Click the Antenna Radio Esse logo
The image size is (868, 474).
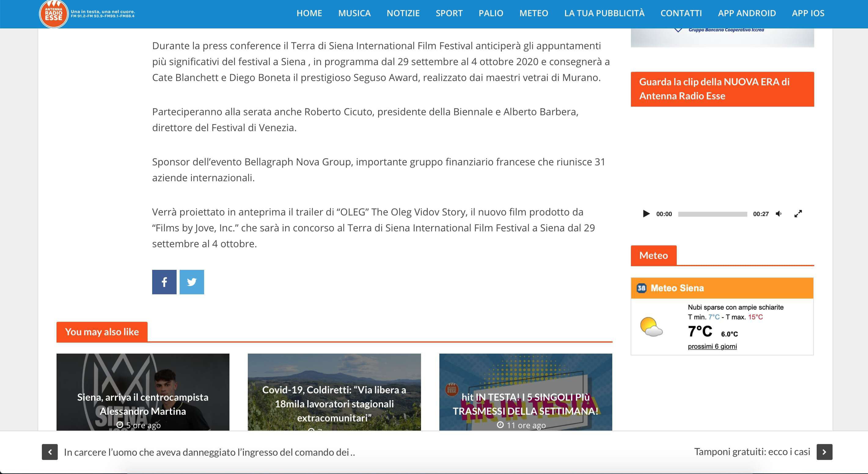54,14
